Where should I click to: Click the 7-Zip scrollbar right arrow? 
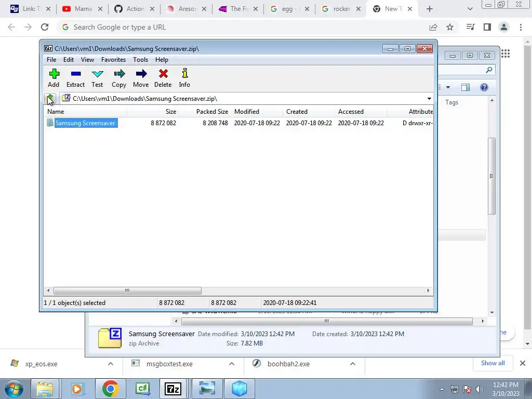(x=428, y=291)
